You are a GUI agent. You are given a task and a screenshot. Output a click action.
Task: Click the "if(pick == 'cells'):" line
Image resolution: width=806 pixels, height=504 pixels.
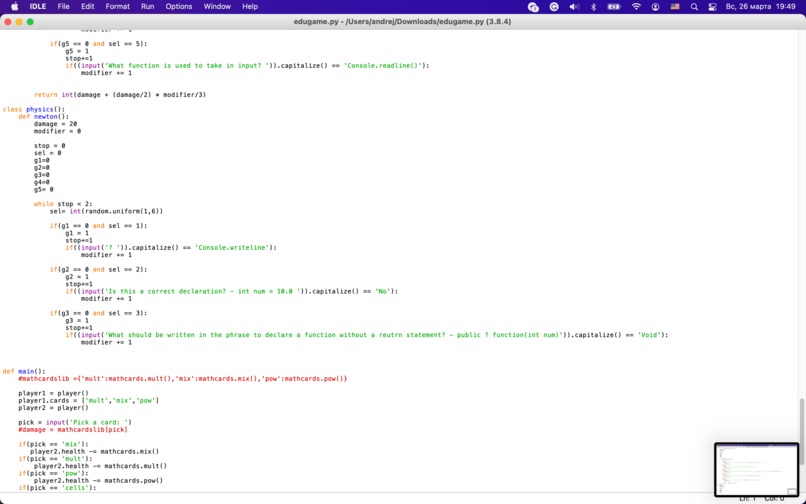click(x=58, y=488)
